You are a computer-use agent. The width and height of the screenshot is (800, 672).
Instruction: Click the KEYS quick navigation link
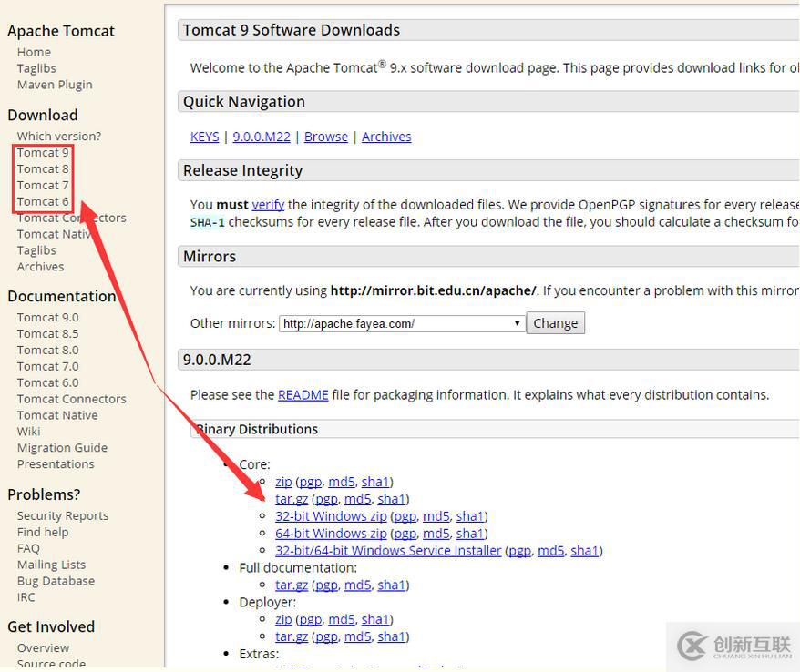pyautogui.click(x=205, y=137)
